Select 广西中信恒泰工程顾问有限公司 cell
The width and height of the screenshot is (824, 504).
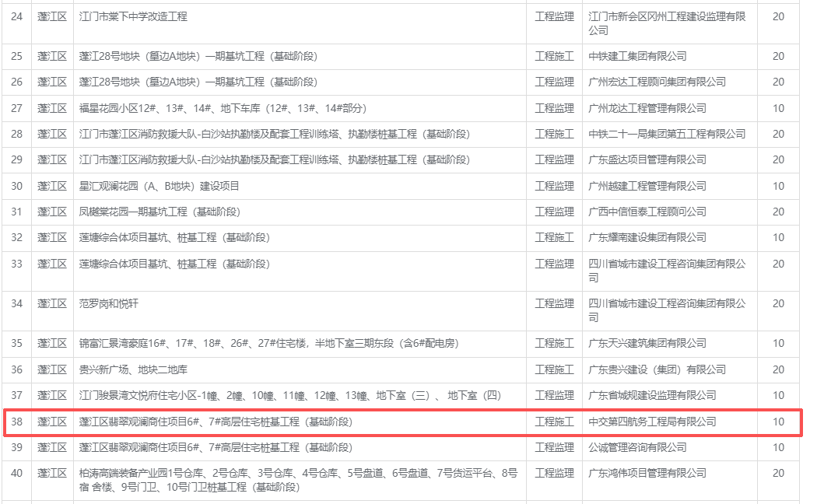(647, 212)
